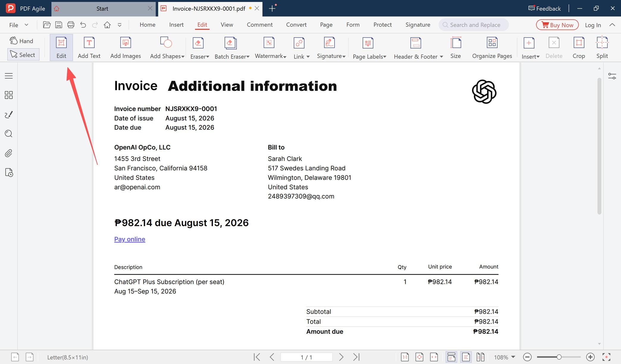621x364 pixels.
Task: Click the zoom in plus button
Action: (x=590, y=357)
